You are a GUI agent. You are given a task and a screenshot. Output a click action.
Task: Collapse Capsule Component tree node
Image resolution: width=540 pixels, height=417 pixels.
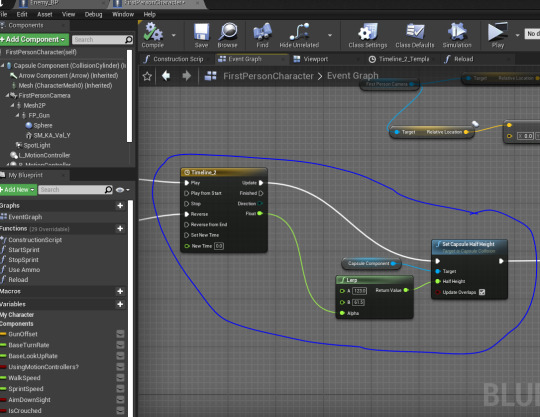(3, 65)
